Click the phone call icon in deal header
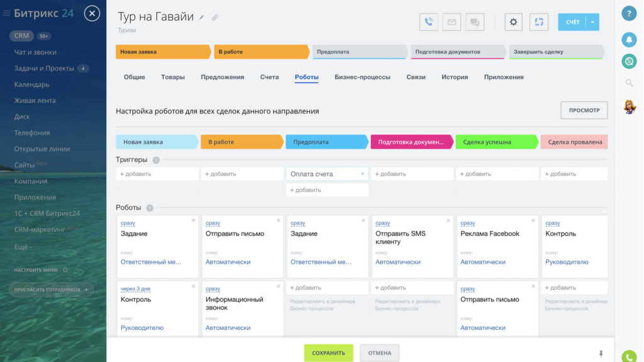 [x=428, y=22]
